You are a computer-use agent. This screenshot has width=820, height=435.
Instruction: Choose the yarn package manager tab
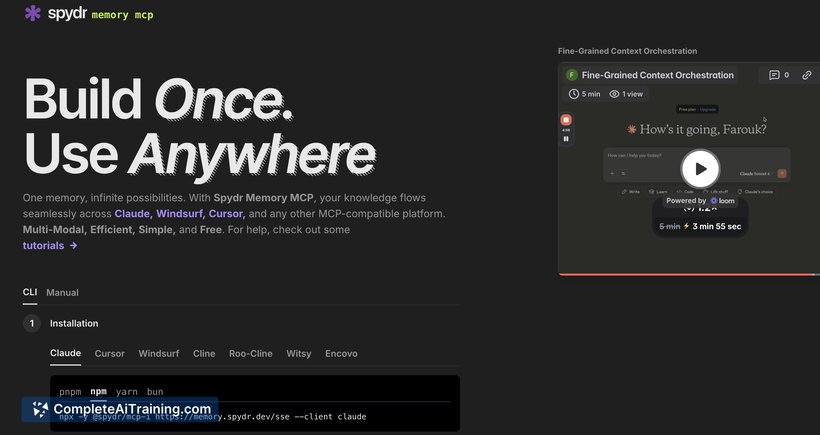tap(127, 392)
